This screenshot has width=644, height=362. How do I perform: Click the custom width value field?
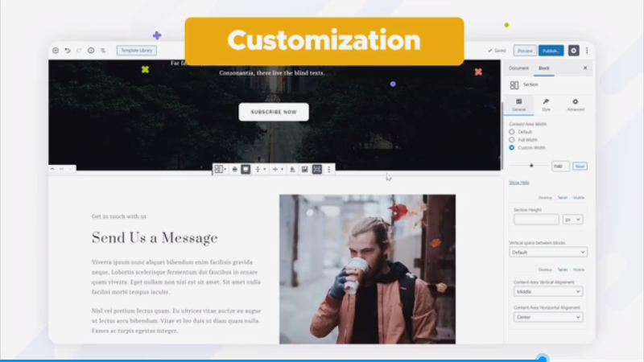560,167
